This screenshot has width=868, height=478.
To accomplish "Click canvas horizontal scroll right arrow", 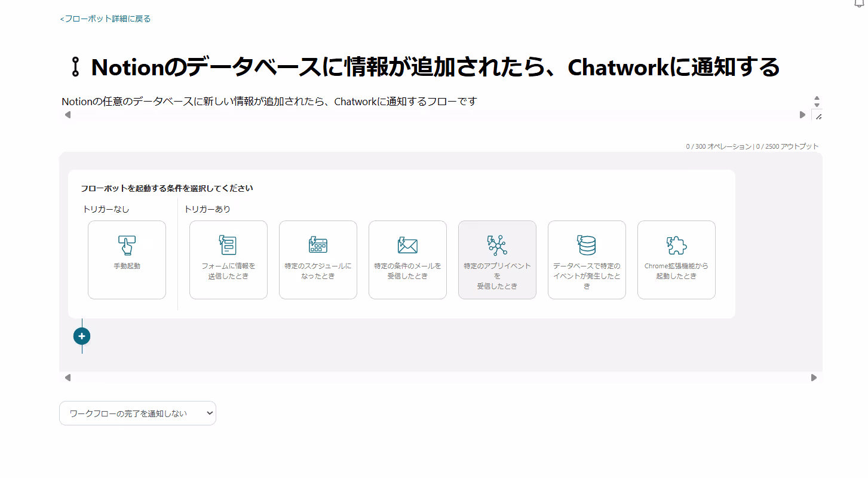I will click(814, 378).
